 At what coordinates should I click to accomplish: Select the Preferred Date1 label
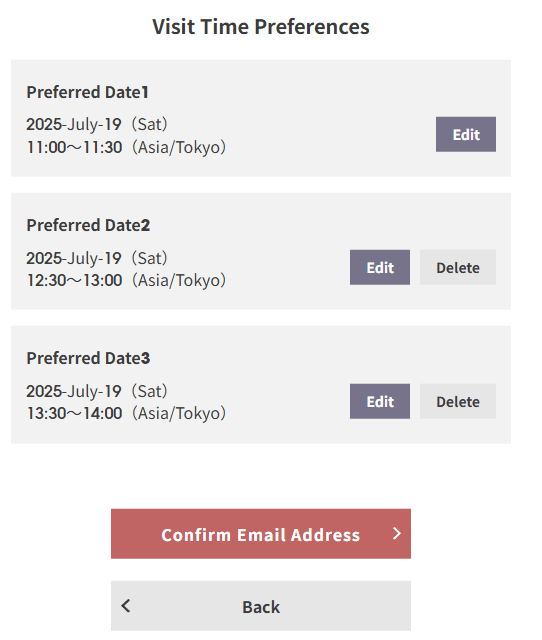click(87, 92)
